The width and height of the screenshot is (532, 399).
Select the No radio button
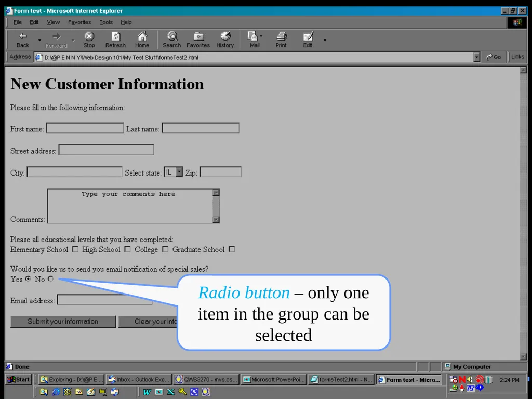click(50, 278)
